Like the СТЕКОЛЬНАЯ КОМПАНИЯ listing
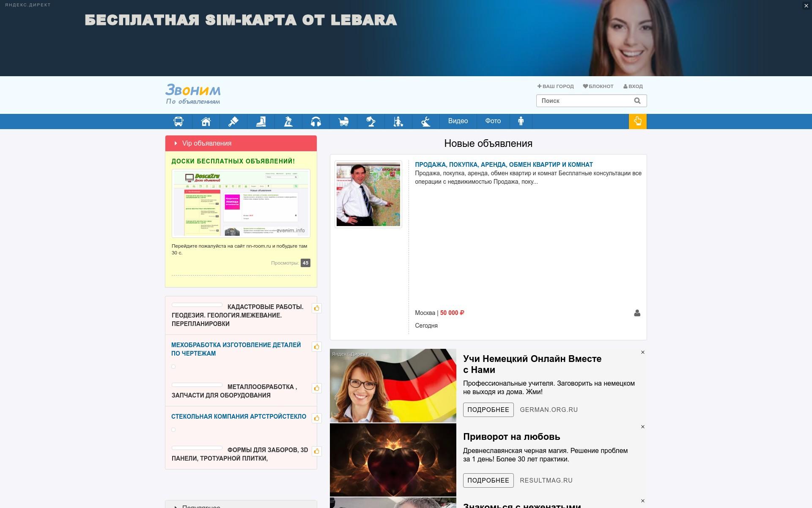 [x=317, y=418]
